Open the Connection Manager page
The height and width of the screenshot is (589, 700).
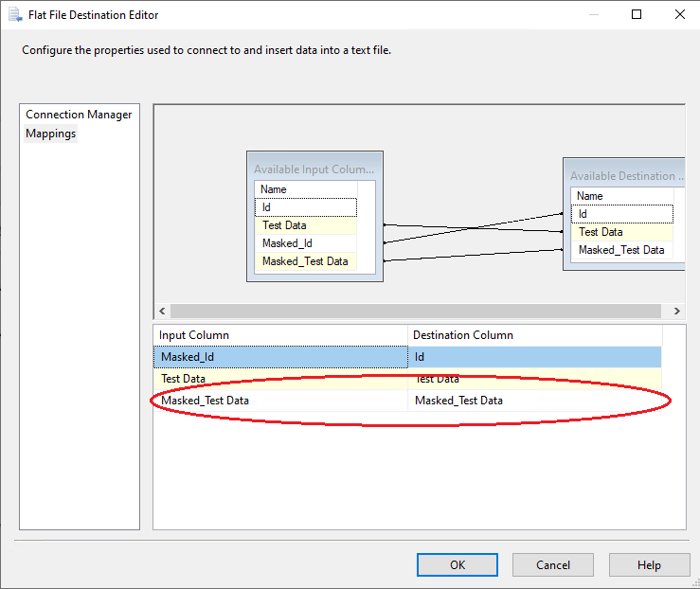tap(79, 115)
